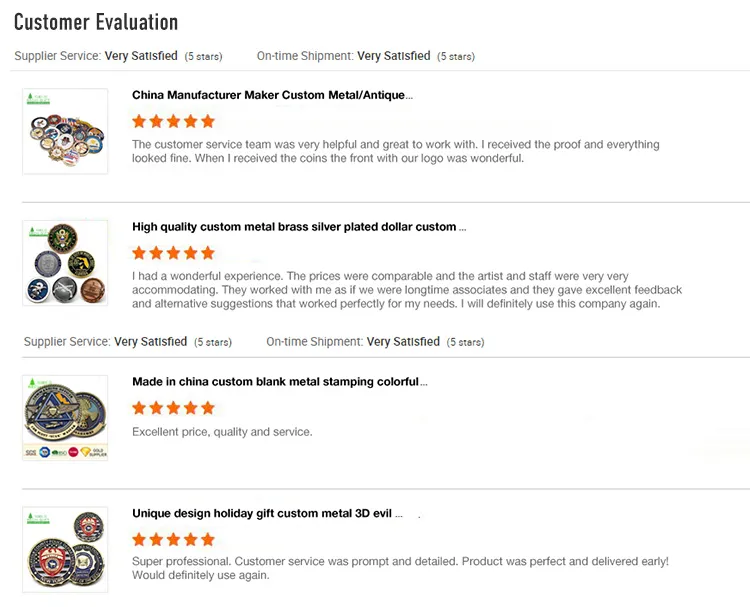This screenshot has height=607, width=750.
Task: Click the top Supplier Service Very Satisfied label
Action: click(x=141, y=57)
